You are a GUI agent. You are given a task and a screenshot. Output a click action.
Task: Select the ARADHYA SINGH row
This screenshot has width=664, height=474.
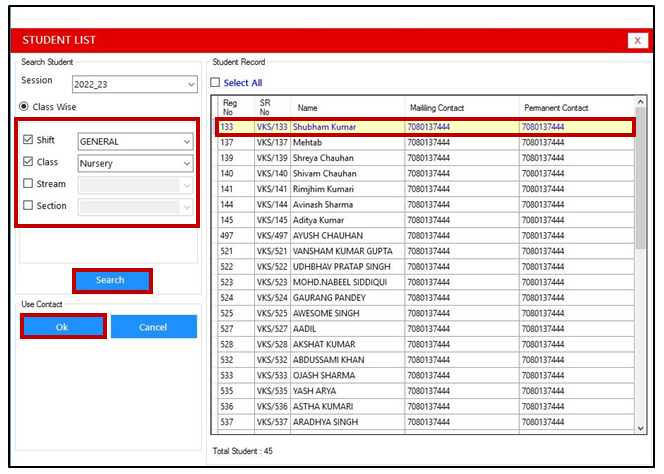426,422
